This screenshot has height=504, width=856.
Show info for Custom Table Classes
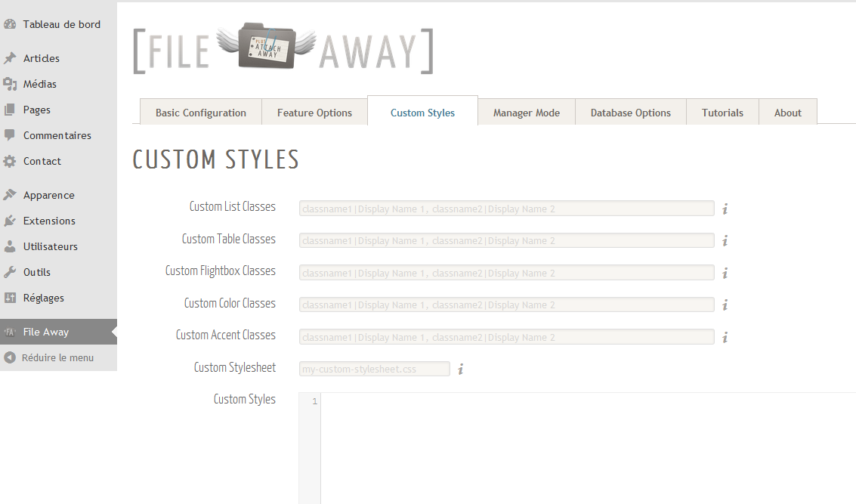[x=725, y=241]
